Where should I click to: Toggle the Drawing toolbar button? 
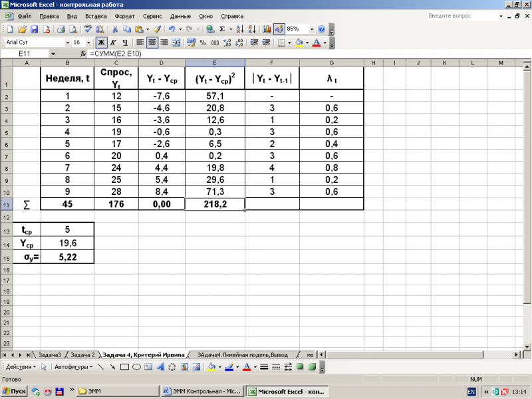pos(279,29)
